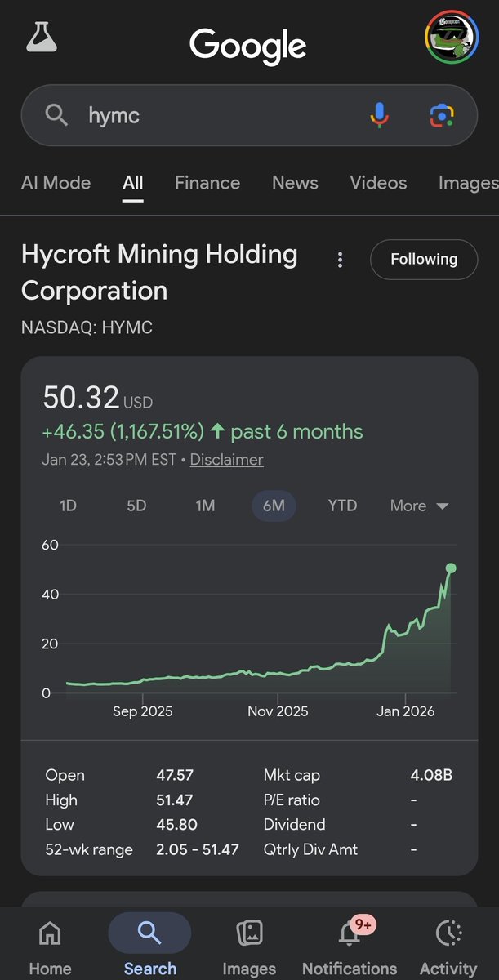The height and width of the screenshot is (980, 499).
Task: Tap the Open value 47.57
Action: (175, 775)
